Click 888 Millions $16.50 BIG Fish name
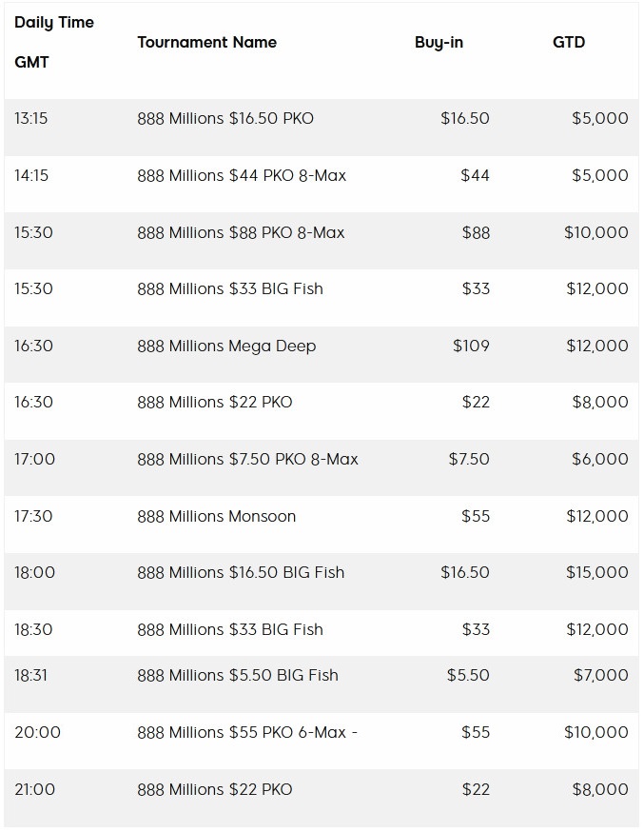The height and width of the screenshot is (832, 644). click(x=241, y=572)
